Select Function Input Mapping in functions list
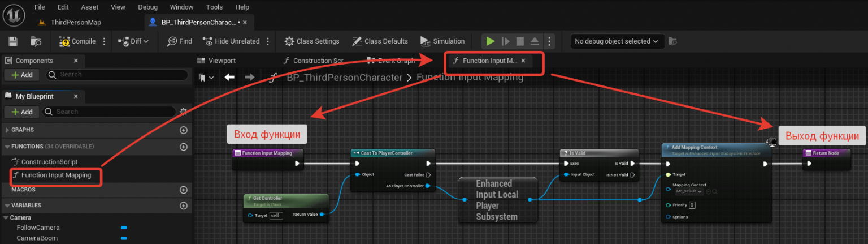The width and height of the screenshot is (868, 244). (x=56, y=175)
